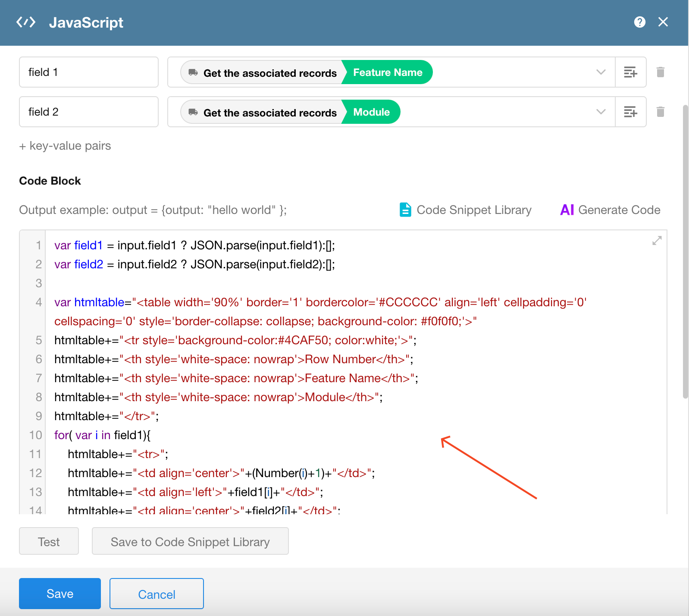Click AI Generate Code
This screenshot has width=689, height=616.
pyautogui.click(x=610, y=210)
